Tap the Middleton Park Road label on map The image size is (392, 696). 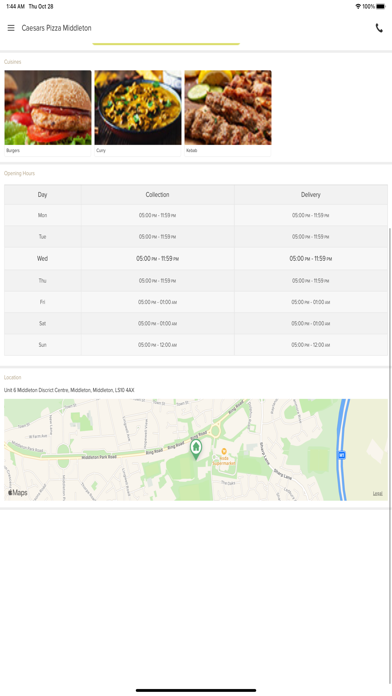pos(99,457)
